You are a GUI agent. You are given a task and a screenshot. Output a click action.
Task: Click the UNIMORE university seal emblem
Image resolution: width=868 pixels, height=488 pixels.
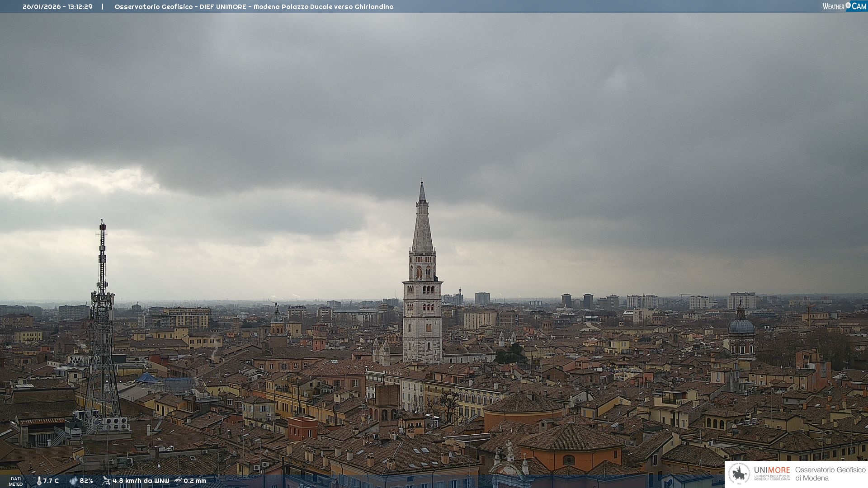pyautogui.click(x=739, y=474)
